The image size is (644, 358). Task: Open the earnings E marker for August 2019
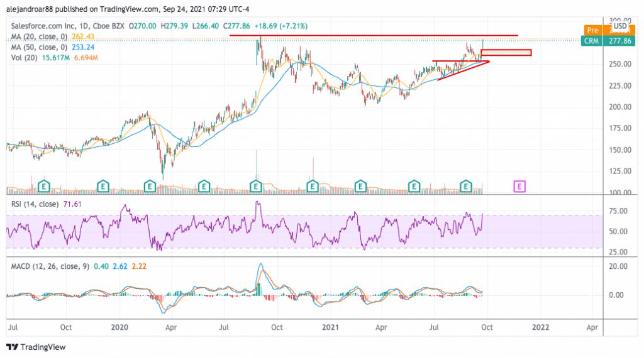(43, 187)
